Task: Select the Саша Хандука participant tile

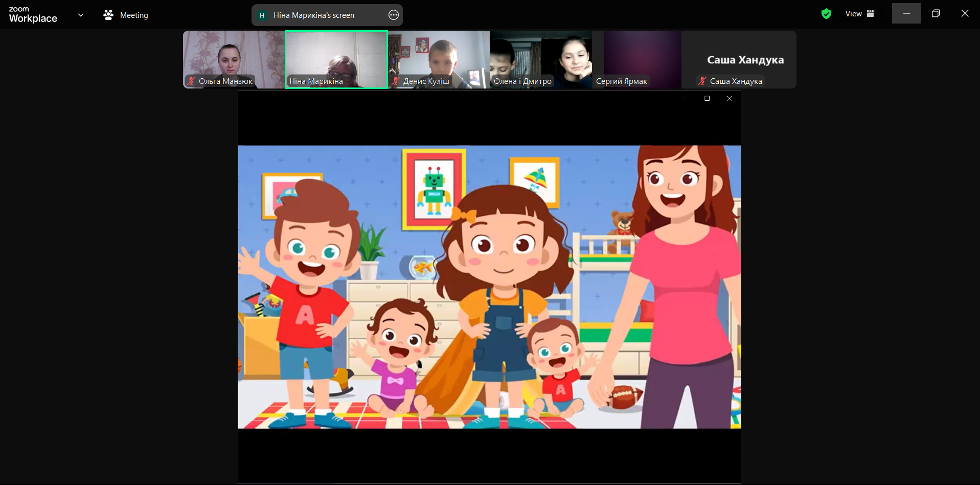Action: coord(745,59)
